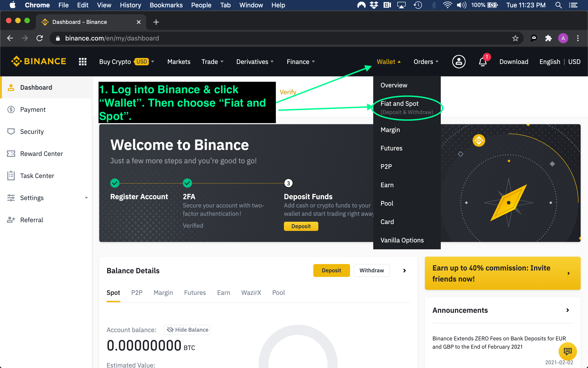Select Margin in Wallet menu
The image size is (588, 368).
click(407, 130)
